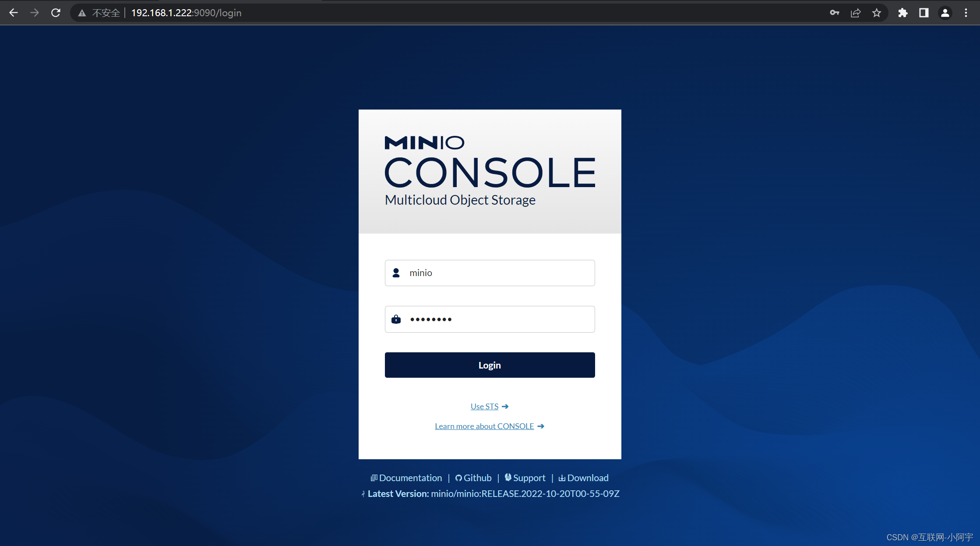Screen dimensions: 980x546
Task: Visit the Github footer link
Action: [x=477, y=478]
